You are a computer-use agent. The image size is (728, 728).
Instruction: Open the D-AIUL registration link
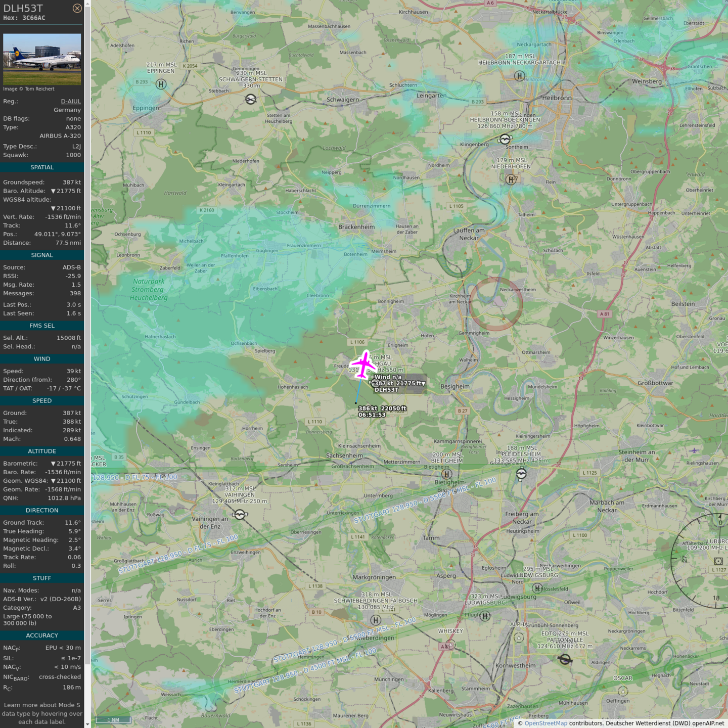click(x=71, y=101)
